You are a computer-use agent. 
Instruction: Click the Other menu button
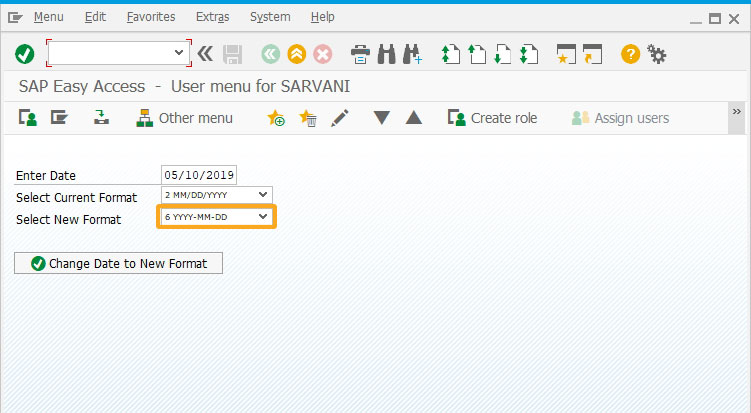point(184,118)
